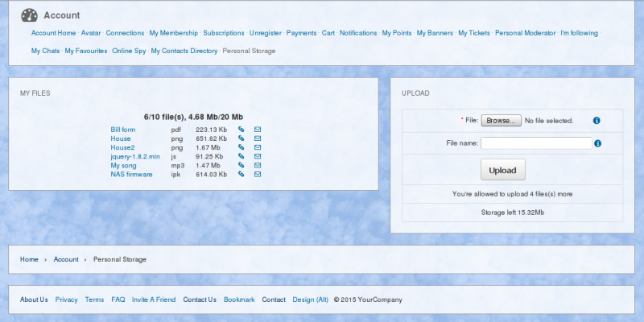Open NAS firmware file link
Image resolution: width=644 pixels, height=322 pixels.
point(131,174)
